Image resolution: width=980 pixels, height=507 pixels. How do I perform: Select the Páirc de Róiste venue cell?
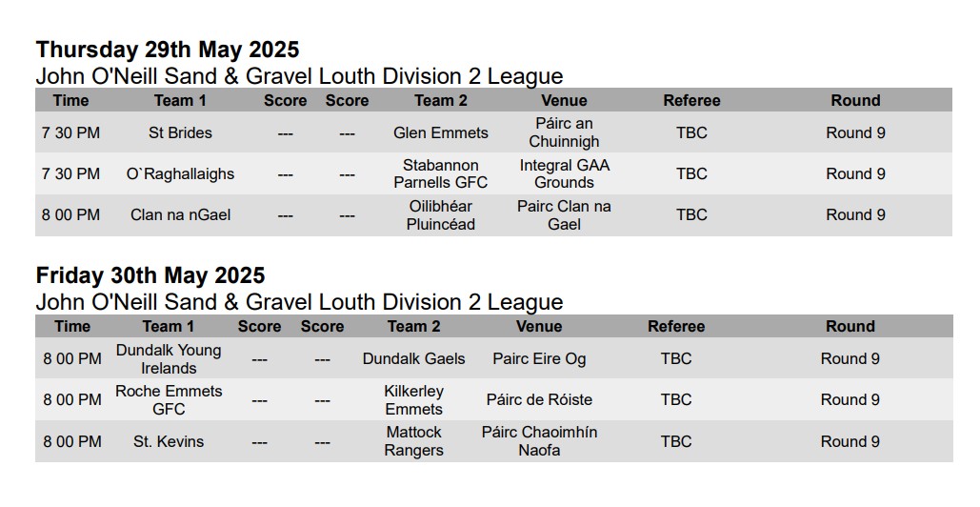pyautogui.click(x=539, y=399)
